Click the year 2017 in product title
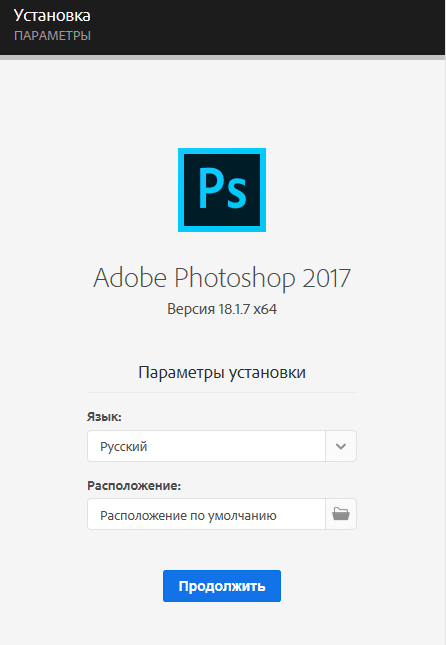 [x=327, y=278]
